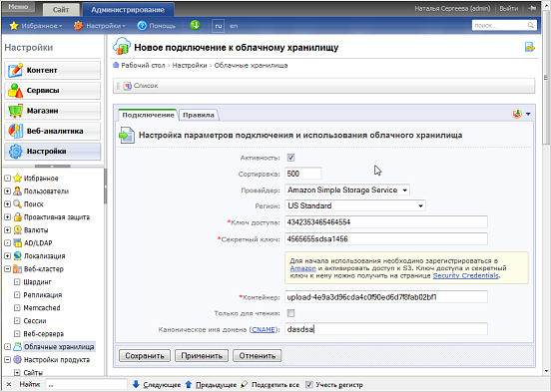Switch language to en
Viewport: 551px width, 392px height.
coord(234,26)
